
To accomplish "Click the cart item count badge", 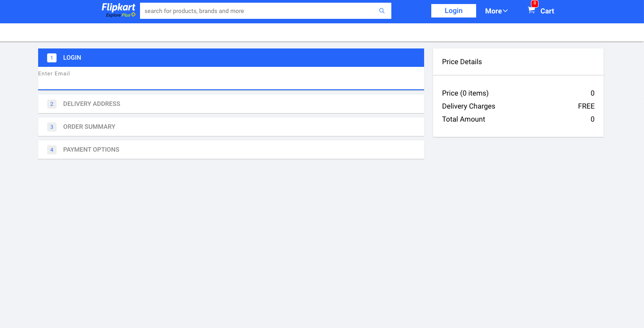I will tap(534, 4).
